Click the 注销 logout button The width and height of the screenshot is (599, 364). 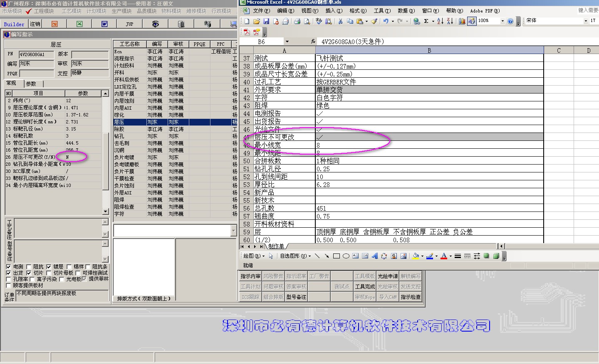coord(35,24)
